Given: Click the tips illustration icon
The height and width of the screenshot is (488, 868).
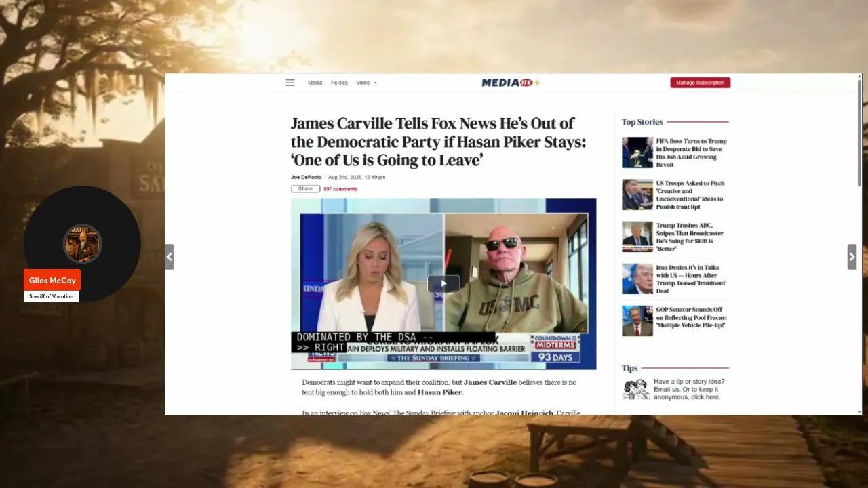Looking at the screenshot, I should [x=635, y=389].
